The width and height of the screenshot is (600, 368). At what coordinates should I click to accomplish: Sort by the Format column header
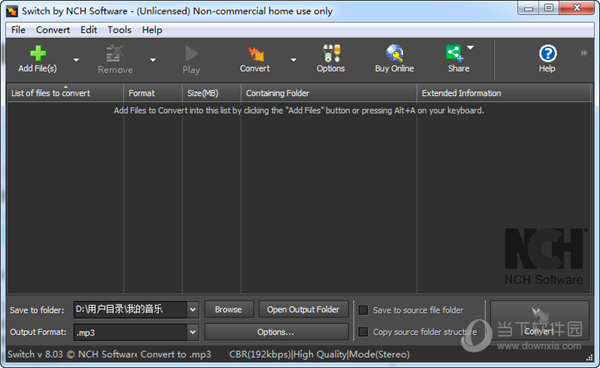(x=153, y=93)
